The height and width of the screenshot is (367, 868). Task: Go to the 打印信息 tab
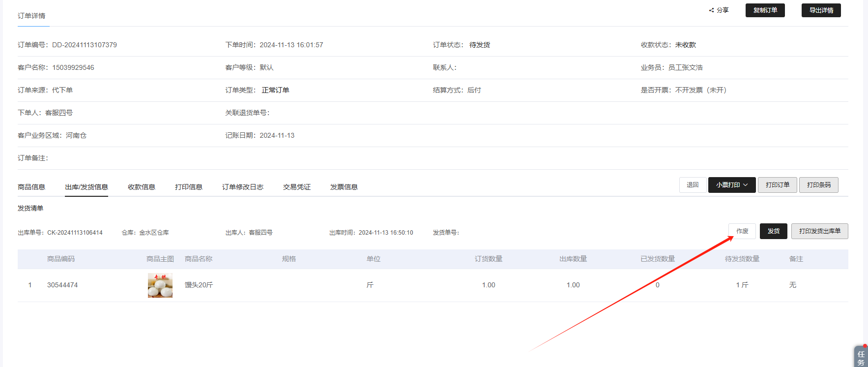[x=189, y=187]
